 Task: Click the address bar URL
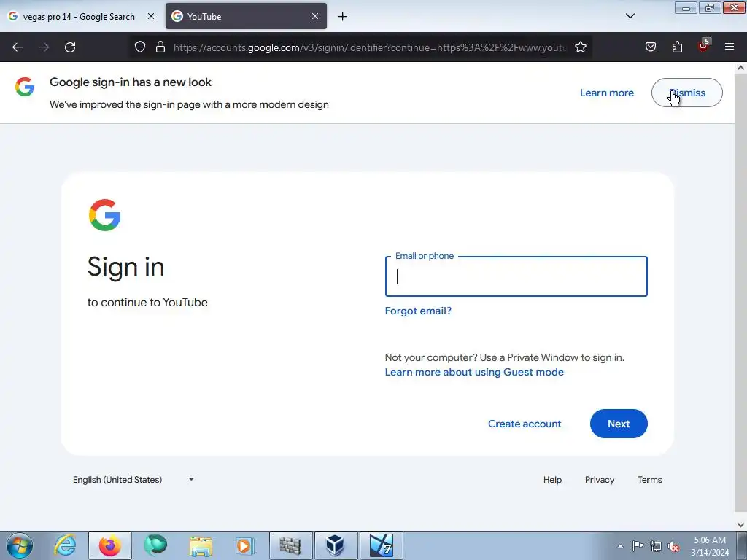pos(370,47)
